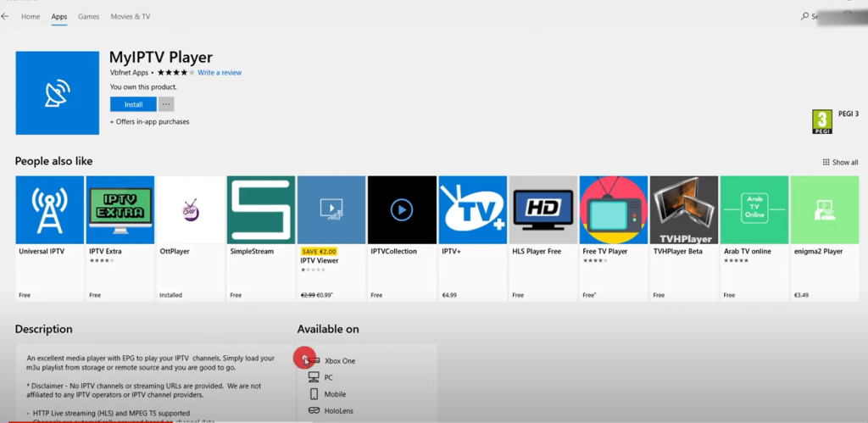Click the HTTP Live streaming description line

click(108, 413)
